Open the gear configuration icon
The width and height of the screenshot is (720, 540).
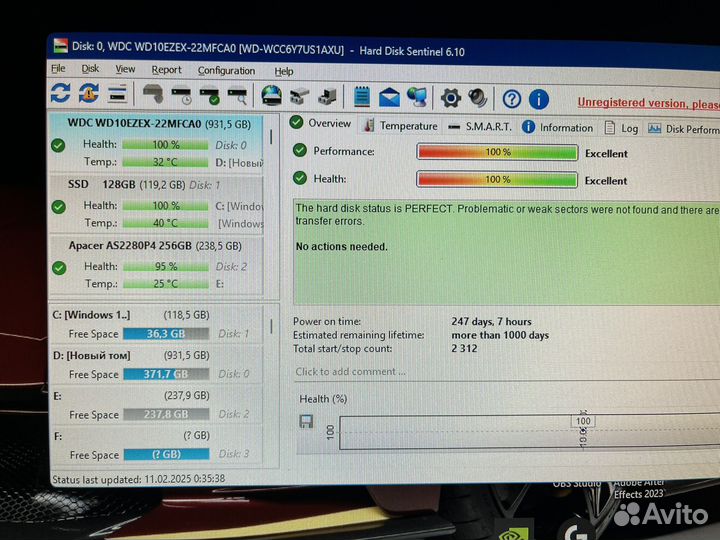coord(450,98)
